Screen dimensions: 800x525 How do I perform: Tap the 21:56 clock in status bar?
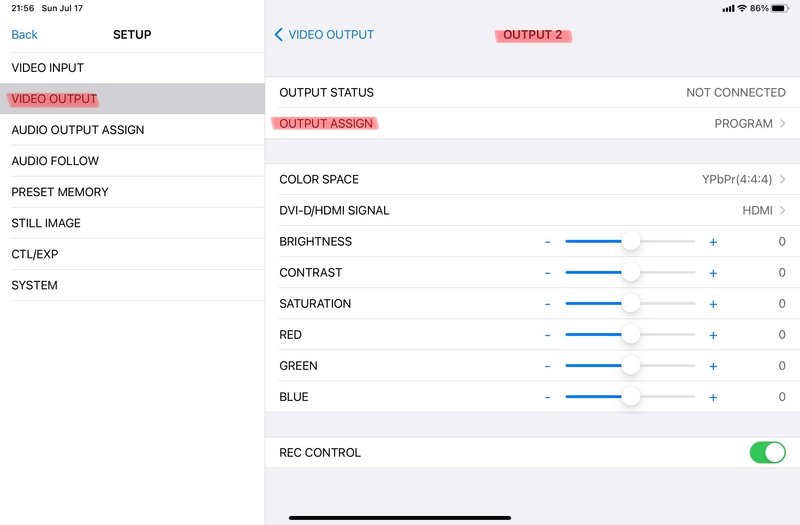pyautogui.click(x=22, y=8)
